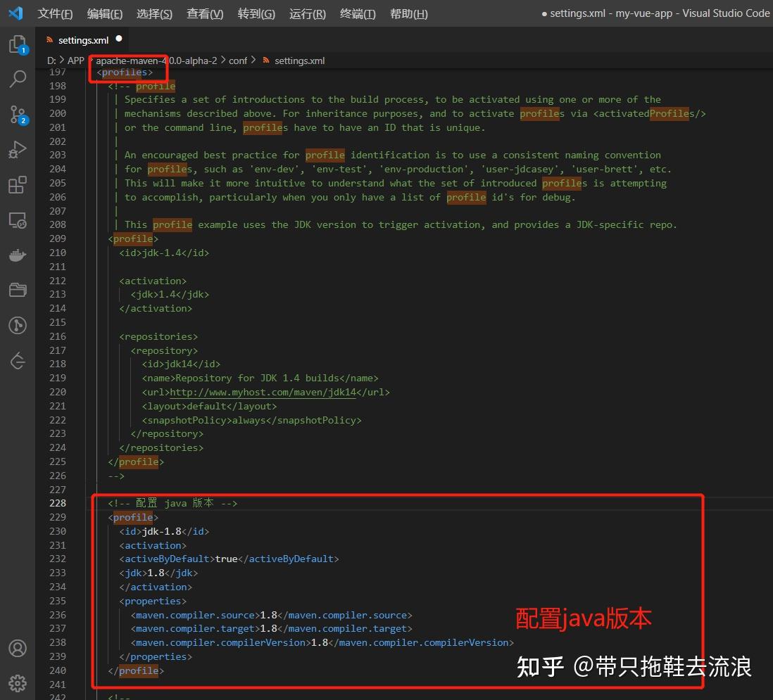Open the Explorer view in the sidebar
The image size is (773, 700).
(18, 44)
